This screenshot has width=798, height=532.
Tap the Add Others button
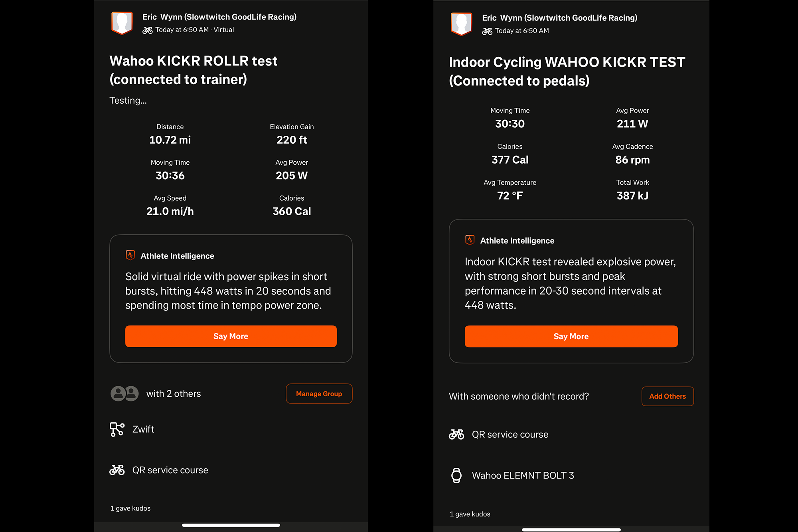(x=667, y=396)
